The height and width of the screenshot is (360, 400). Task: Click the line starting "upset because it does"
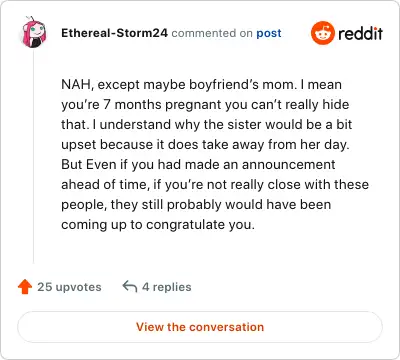205,145
